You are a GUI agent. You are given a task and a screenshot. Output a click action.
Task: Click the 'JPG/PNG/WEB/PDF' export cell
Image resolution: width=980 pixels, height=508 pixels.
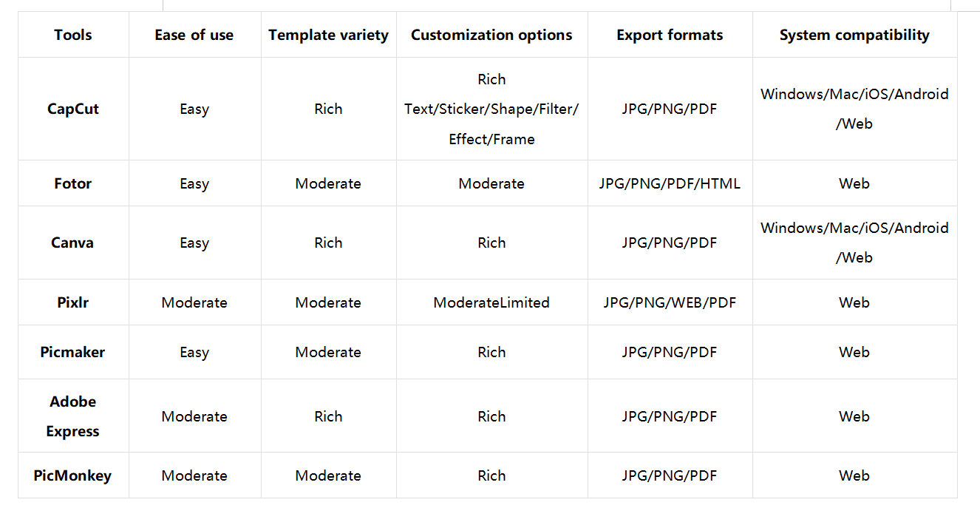[x=670, y=302]
